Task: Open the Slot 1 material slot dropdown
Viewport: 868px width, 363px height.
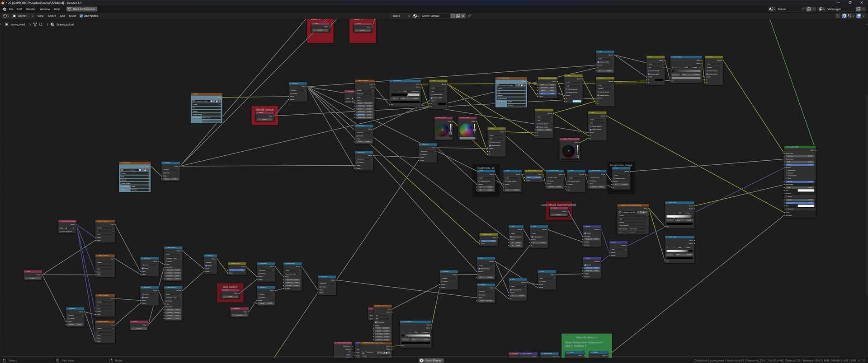Action: pyautogui.click(x=401, y=16)
